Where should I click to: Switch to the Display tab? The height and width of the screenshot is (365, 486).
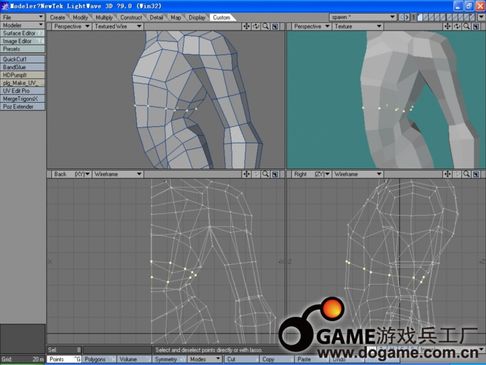click(x=197, y=17)
